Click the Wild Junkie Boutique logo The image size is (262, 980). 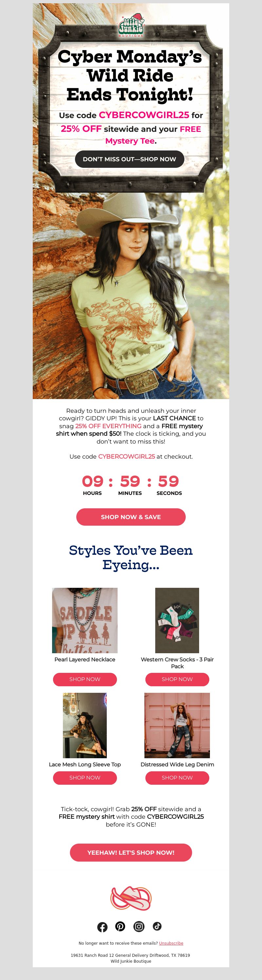pos(131,25)
